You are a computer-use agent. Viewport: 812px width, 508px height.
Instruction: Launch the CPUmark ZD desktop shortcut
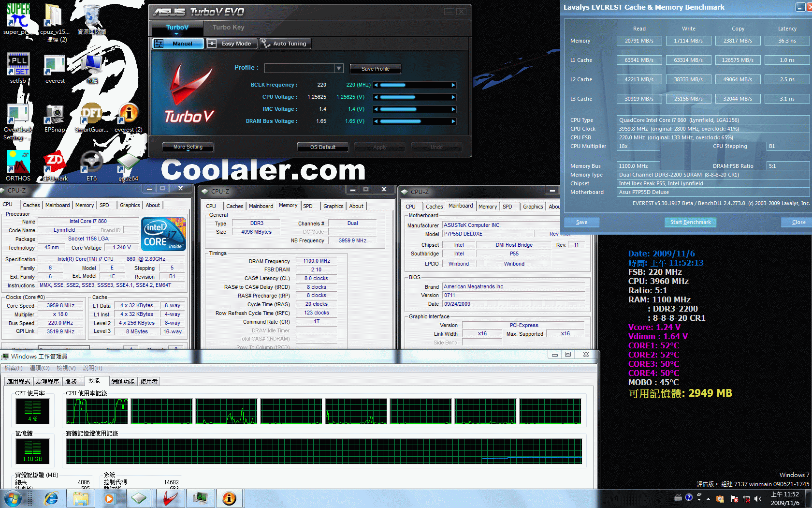coord(55,165)
